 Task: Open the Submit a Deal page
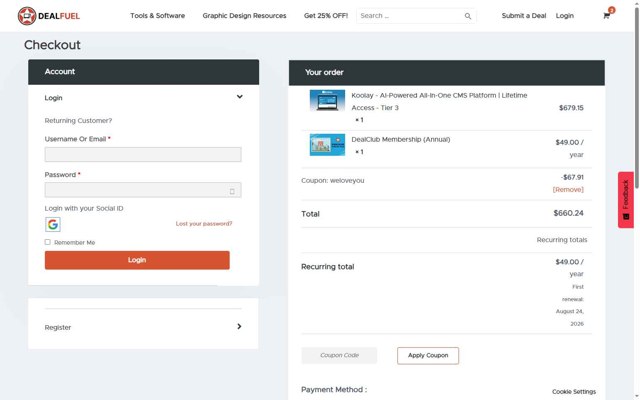coord(524,16)
